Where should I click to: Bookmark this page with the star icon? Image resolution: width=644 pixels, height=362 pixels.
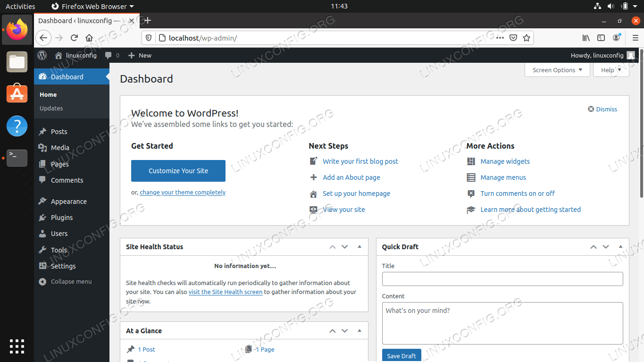click(x=527, y=38)
